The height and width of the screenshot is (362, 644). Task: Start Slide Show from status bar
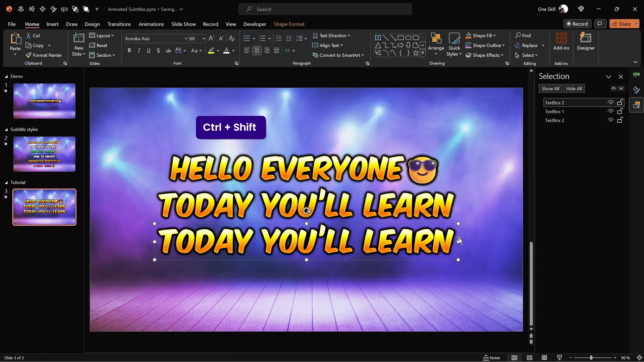point(559,358)
